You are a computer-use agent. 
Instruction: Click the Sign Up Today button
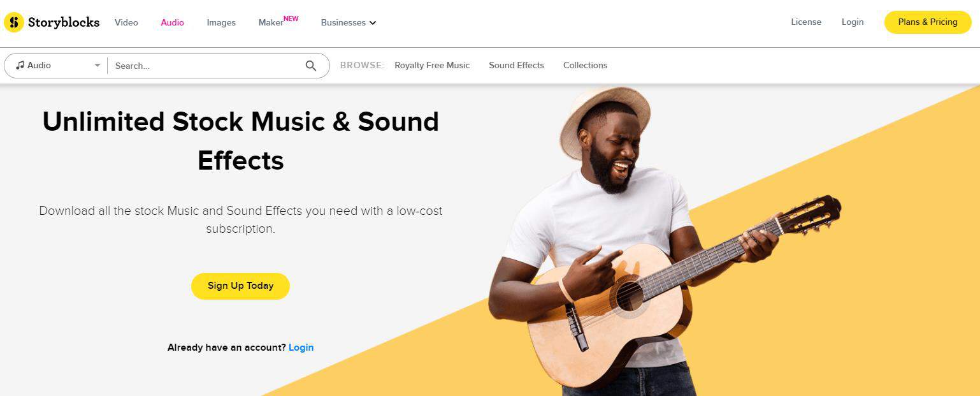pyautogui.click(x=240, y=286)
